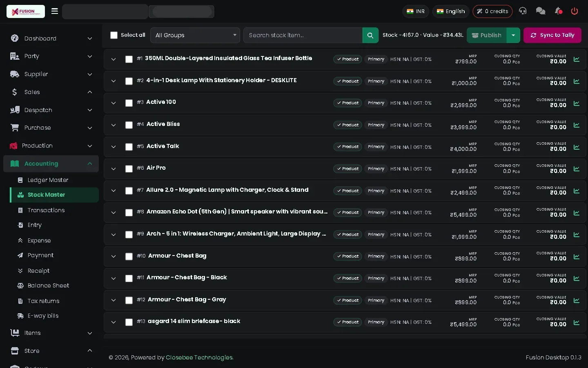Select checkbox for Armour - Chest Bag - Gray
Image resolution: width=588 pixels, height=368 pixels.
coord(129,301)
